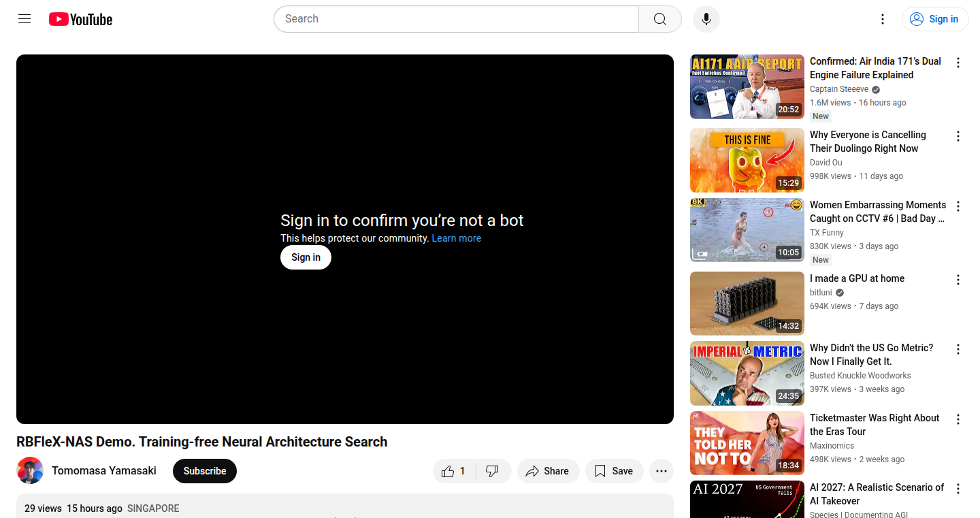The image size is (980, 518).
Task: Open 'I made a GPU at home' thumbnail
Action: (747, 304)
